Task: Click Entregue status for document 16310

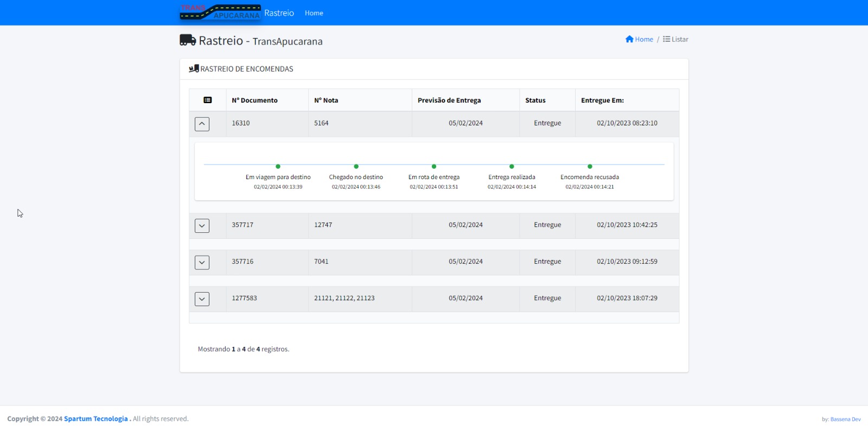Action: coord(547,123)
